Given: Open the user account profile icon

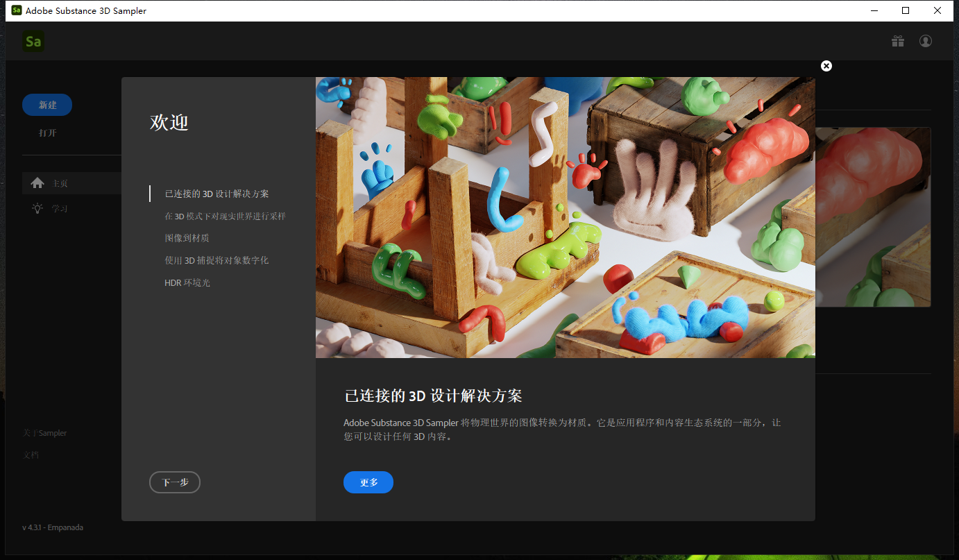Looking at the screenshot, I should (x=926, y=42).
